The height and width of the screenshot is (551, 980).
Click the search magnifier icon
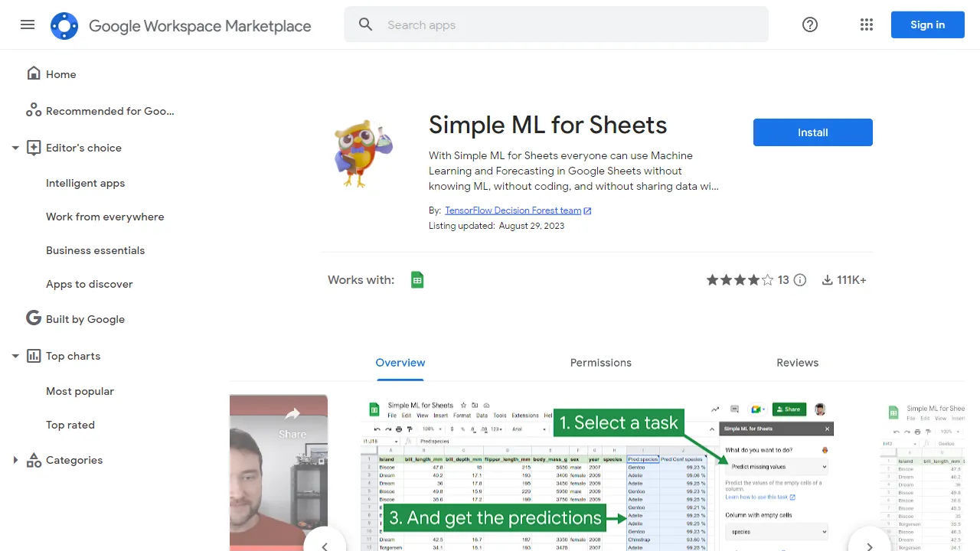tap(366, 24)
